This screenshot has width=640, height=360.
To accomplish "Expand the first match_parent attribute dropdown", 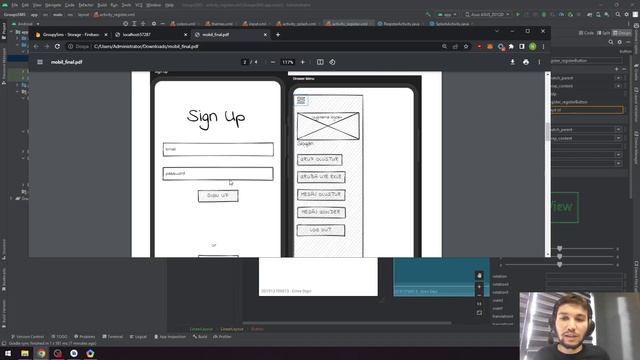I will 618,78.
